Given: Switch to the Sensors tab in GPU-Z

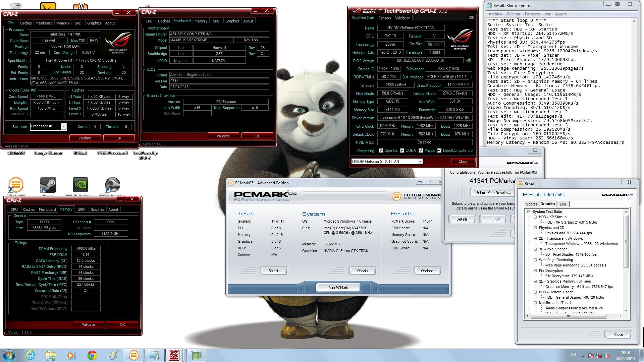Looking at the screenshot, I should 384,18.
